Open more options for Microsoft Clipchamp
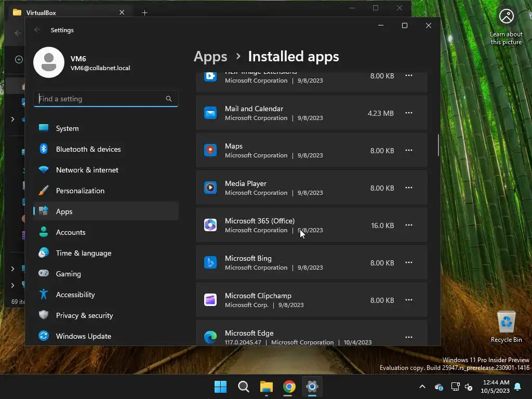The width and height of the screenshot is (532, 399). coord(409,300)
